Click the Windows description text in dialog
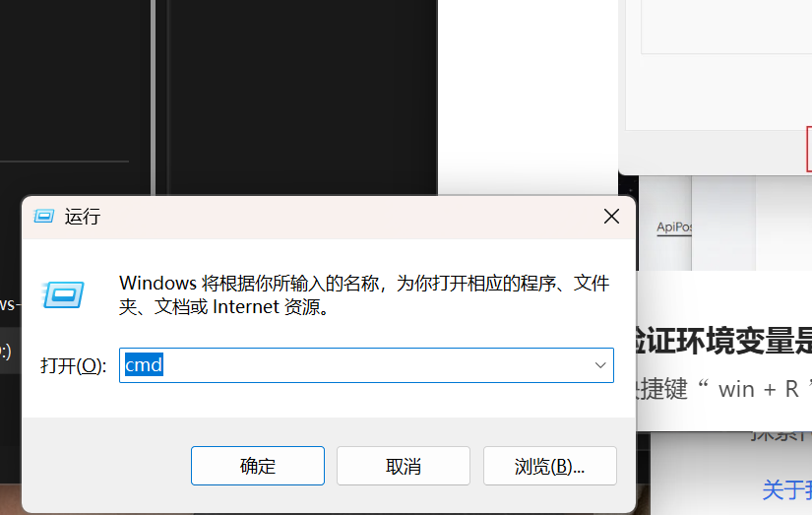 coord(364,294)
